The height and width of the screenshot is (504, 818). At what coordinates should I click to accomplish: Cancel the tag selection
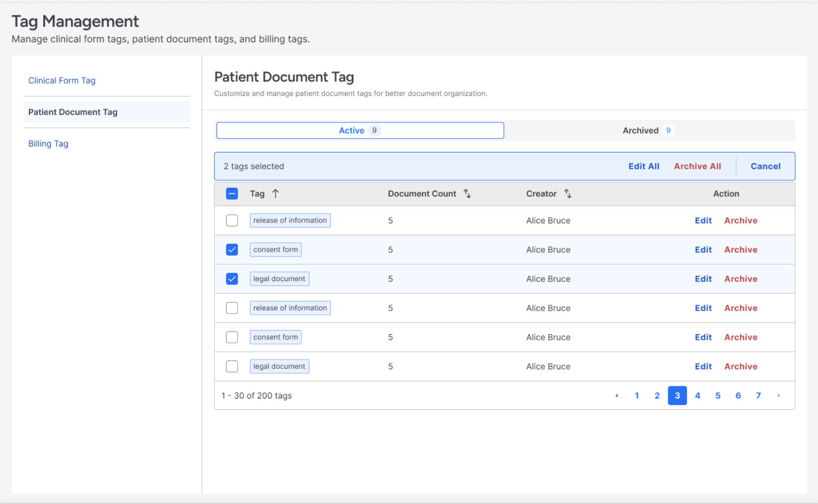point(765,166)
